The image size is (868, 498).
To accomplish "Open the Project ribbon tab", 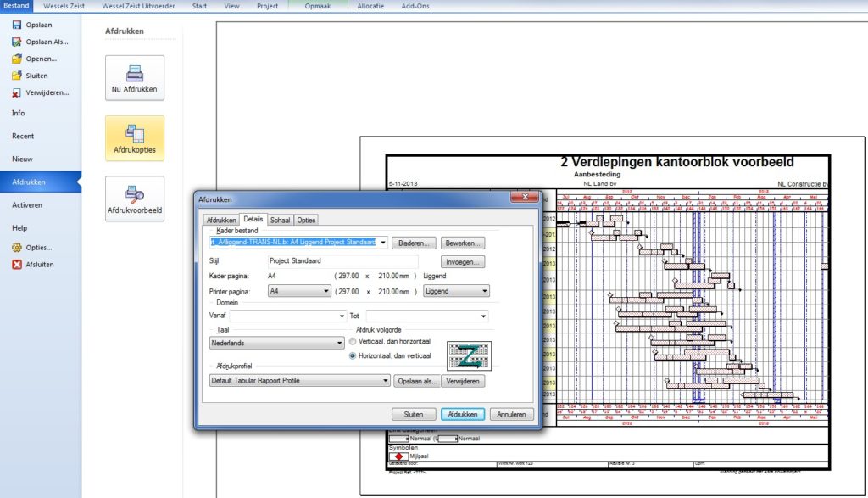I will [267, 6].
